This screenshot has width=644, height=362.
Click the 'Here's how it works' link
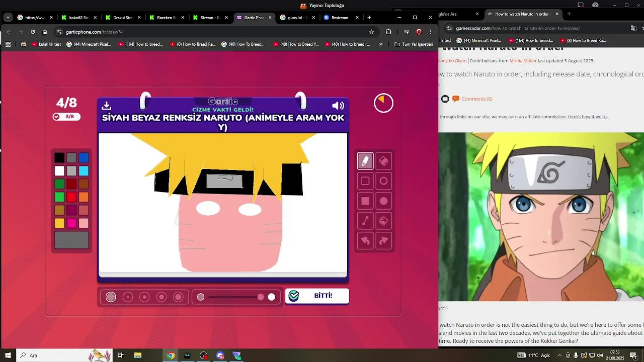coord(588,117)
